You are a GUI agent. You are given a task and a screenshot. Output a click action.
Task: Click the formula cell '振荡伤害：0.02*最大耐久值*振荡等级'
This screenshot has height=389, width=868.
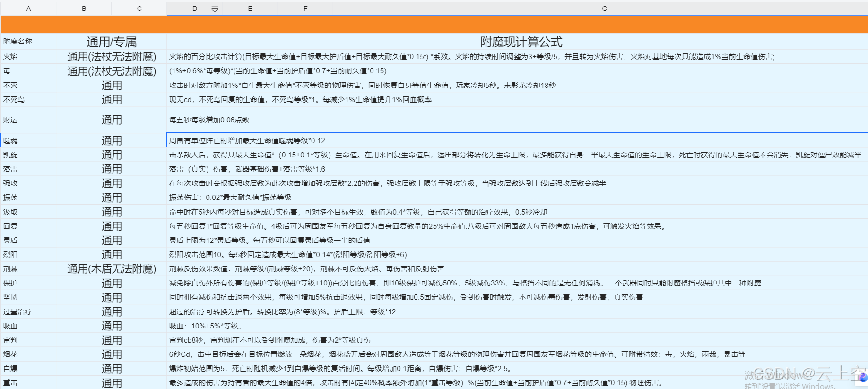coord(517,198)
